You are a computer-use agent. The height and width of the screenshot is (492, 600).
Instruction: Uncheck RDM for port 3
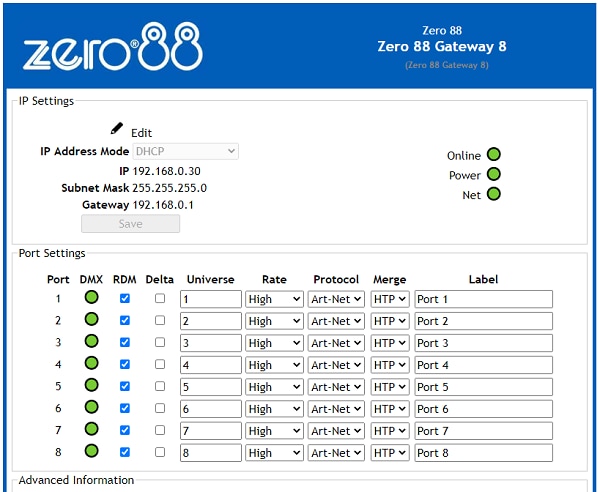125,342
